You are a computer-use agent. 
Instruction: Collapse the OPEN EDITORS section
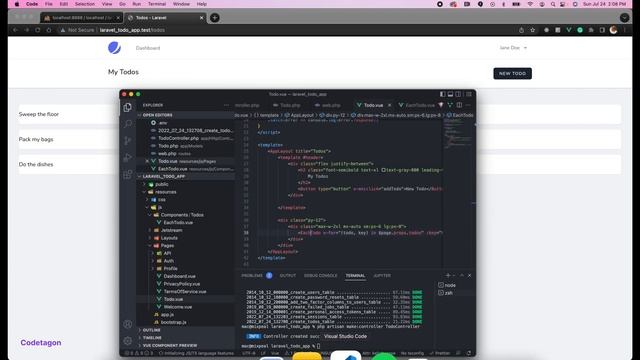(186, 115)
